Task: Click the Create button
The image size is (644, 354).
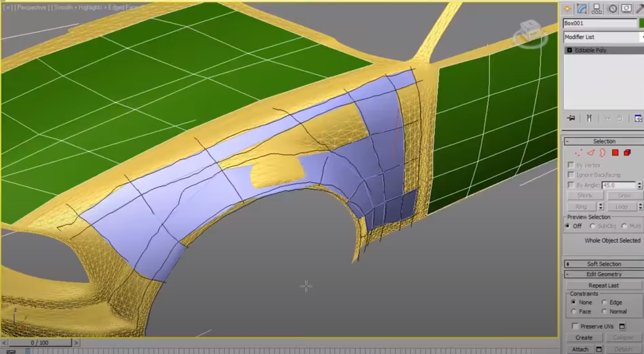Action: coord(584,338)
